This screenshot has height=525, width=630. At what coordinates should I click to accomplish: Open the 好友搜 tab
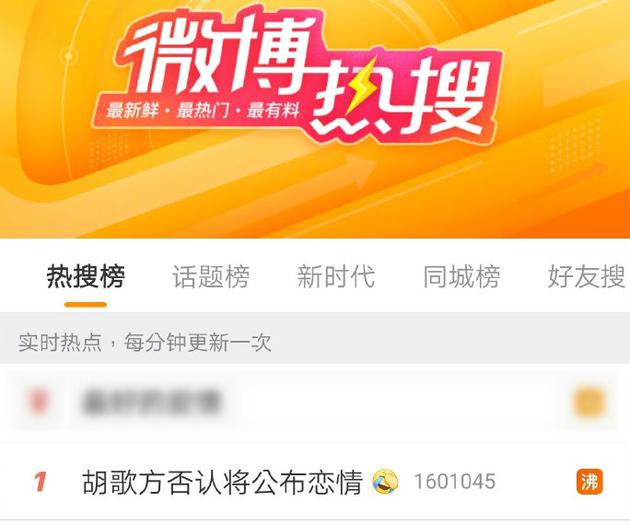[x=587, y=276]
